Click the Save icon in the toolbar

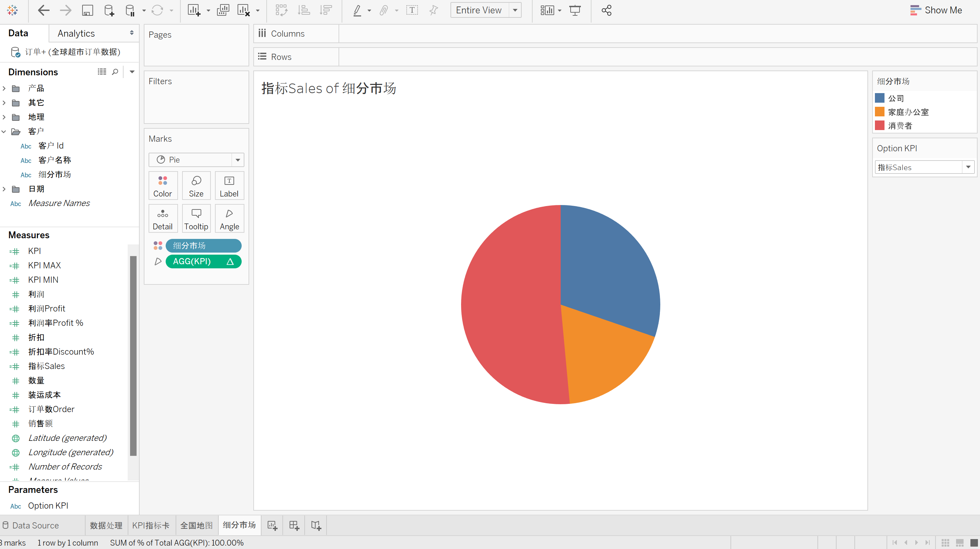(x=88, y=10)
